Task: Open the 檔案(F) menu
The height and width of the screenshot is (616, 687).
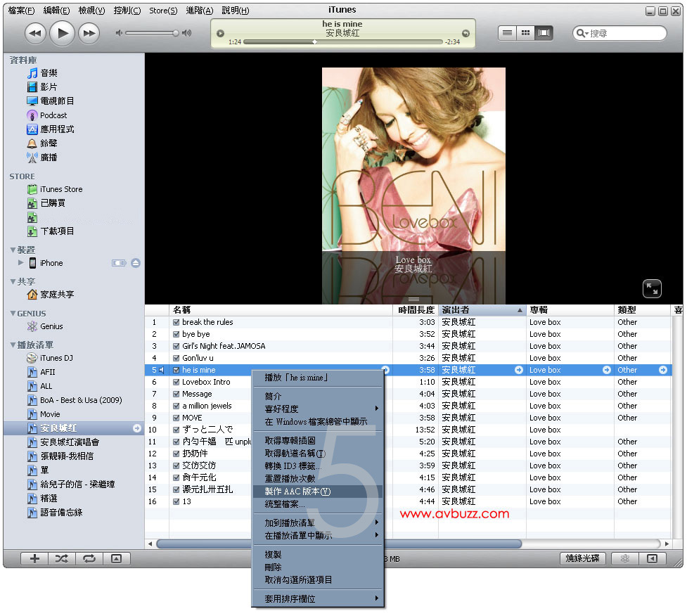Action: coord(22,11)
